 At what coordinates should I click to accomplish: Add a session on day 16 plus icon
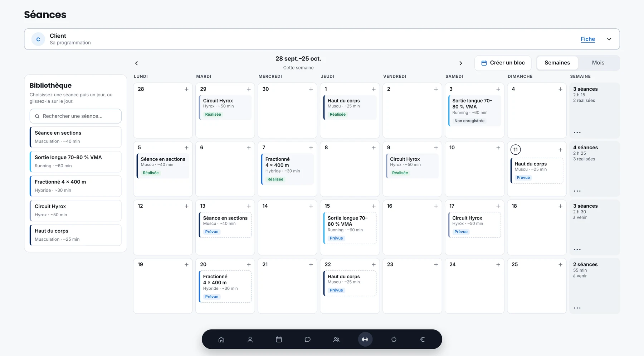(436, 206)
